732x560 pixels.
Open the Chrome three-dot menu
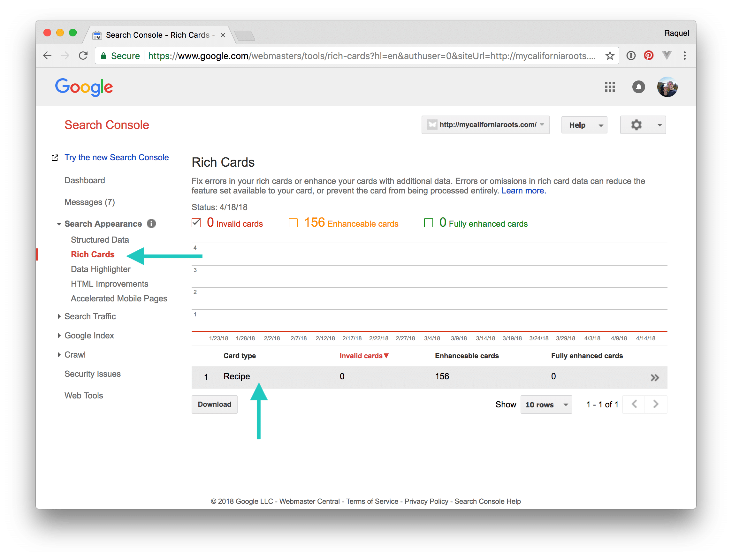click(x=684, y=56)
